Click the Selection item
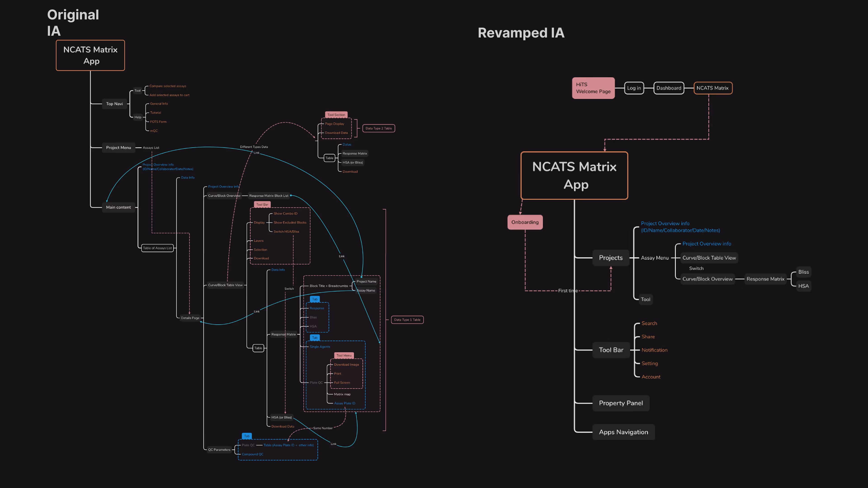Screen dimensions: 868x488 (x=260, y=250)
